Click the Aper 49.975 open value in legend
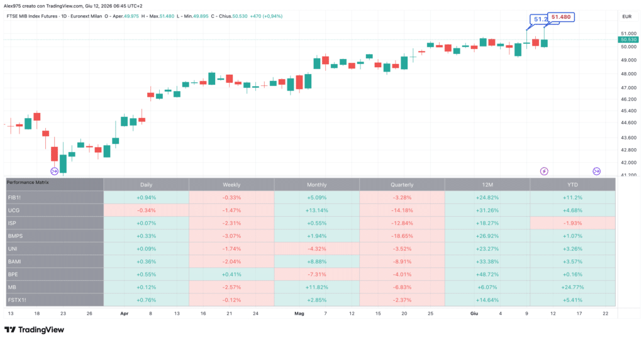Screen dimensions: 644x341 point(131,16)
